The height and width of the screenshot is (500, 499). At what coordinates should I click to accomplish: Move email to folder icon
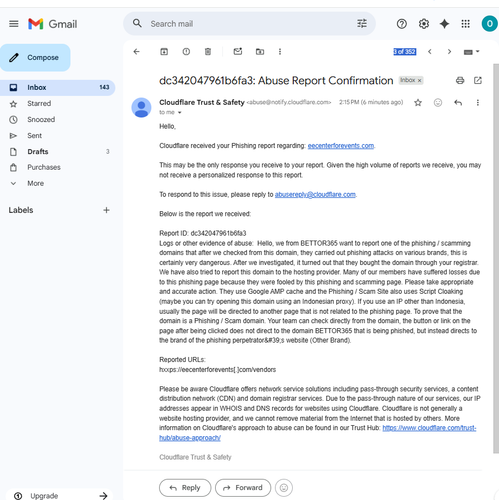click(x=260, y=52)
